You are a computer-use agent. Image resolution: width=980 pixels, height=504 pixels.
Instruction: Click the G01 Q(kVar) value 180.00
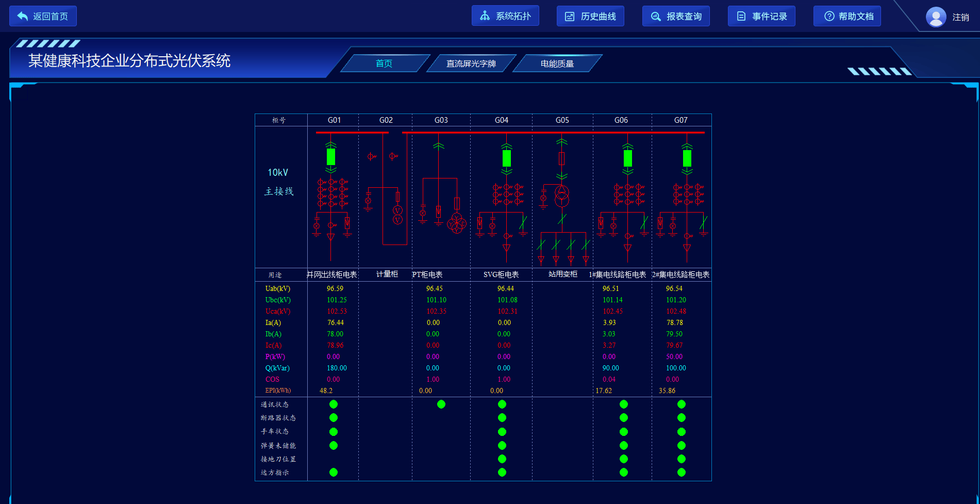click(337, 368)
